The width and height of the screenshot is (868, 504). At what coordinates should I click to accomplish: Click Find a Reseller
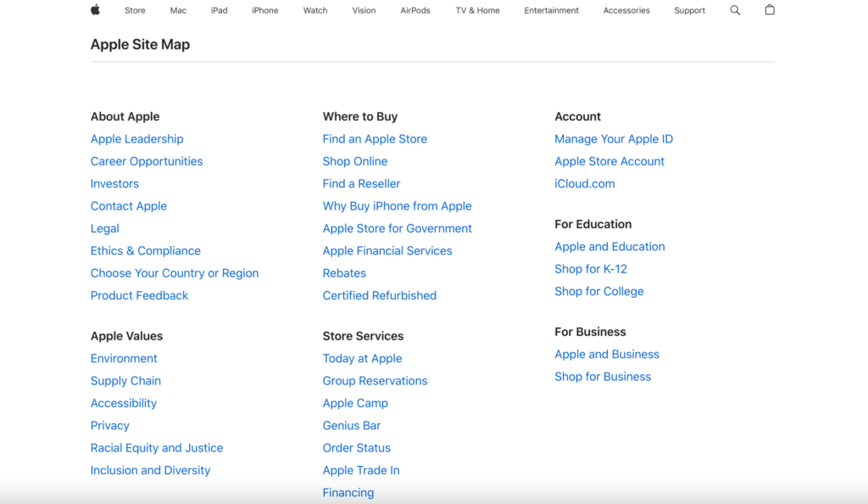coord(361,184)
